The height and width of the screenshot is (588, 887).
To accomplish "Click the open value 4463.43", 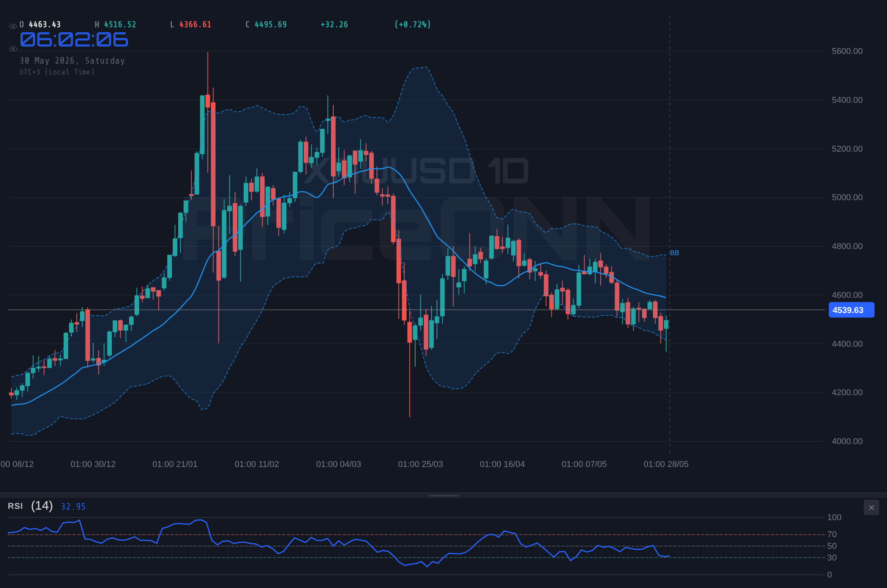I will click(x=45, y=24).
